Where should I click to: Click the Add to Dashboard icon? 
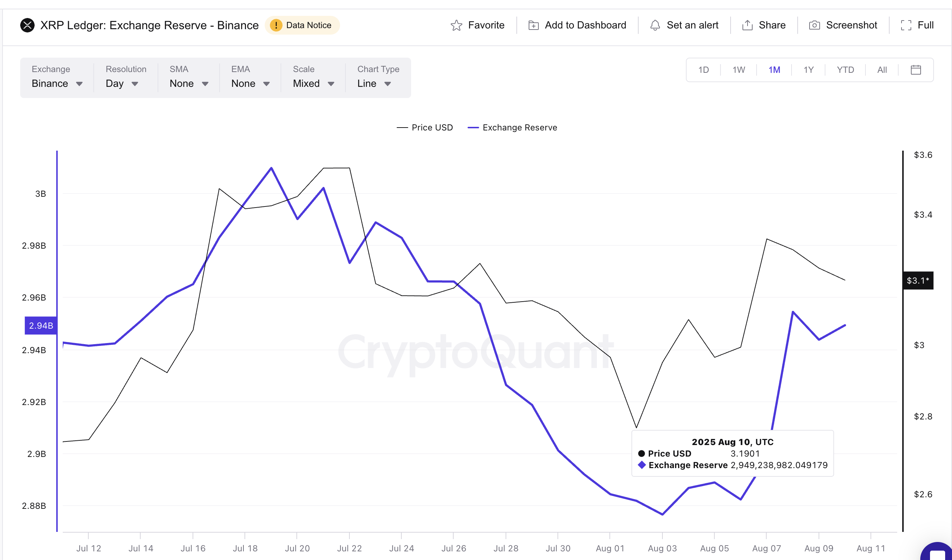click(533, 25)
